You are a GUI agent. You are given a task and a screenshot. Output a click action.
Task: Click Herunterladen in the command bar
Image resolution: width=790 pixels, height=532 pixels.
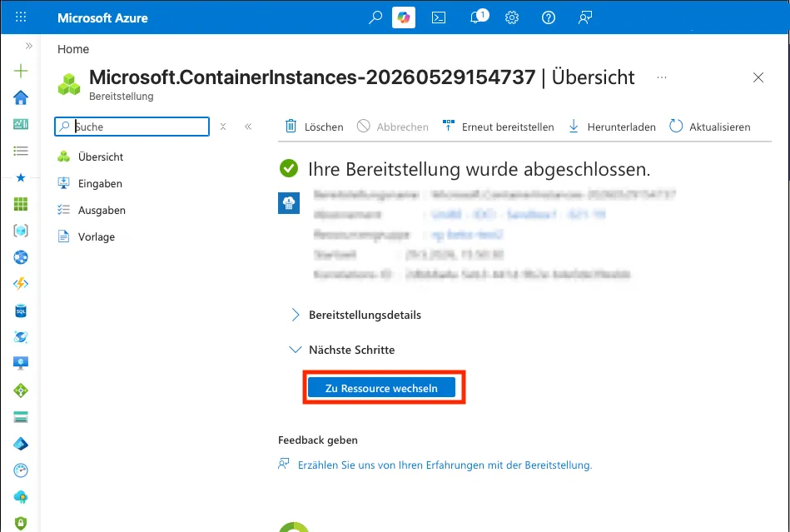pos(612,127)
